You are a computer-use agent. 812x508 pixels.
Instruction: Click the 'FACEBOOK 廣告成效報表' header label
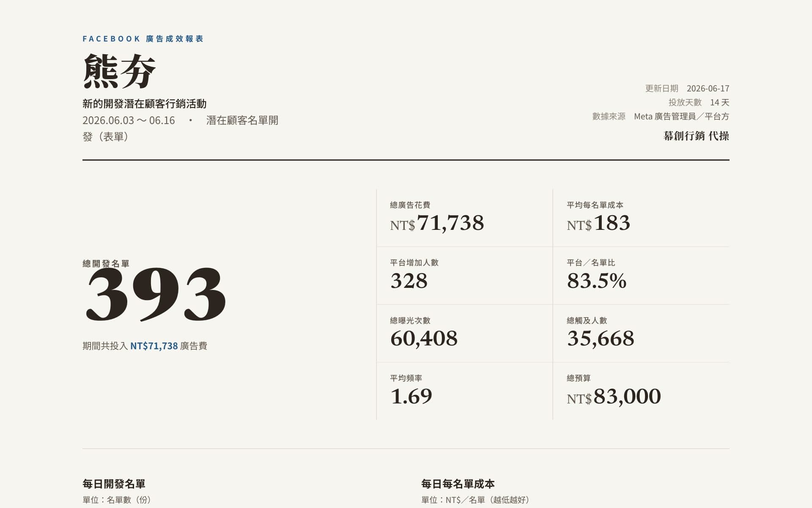(143, 39)
